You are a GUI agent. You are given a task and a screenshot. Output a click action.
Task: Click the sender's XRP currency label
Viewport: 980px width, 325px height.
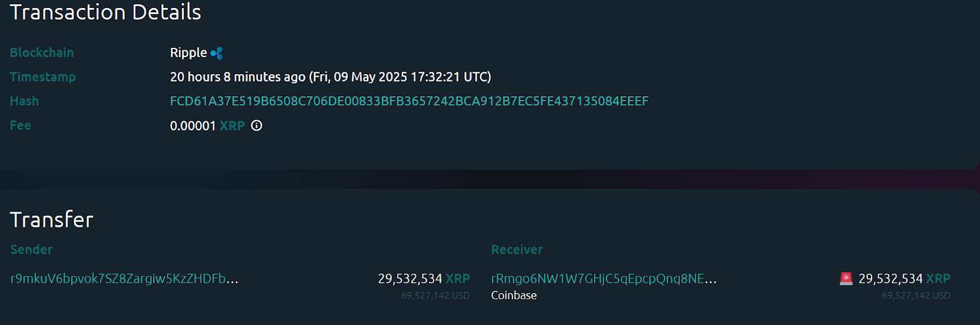[x=458, y=279]
